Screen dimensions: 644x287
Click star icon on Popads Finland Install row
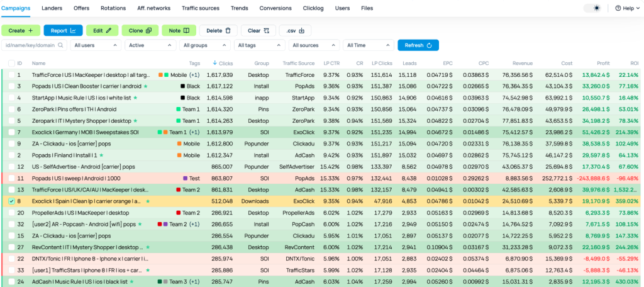point(101,155)
